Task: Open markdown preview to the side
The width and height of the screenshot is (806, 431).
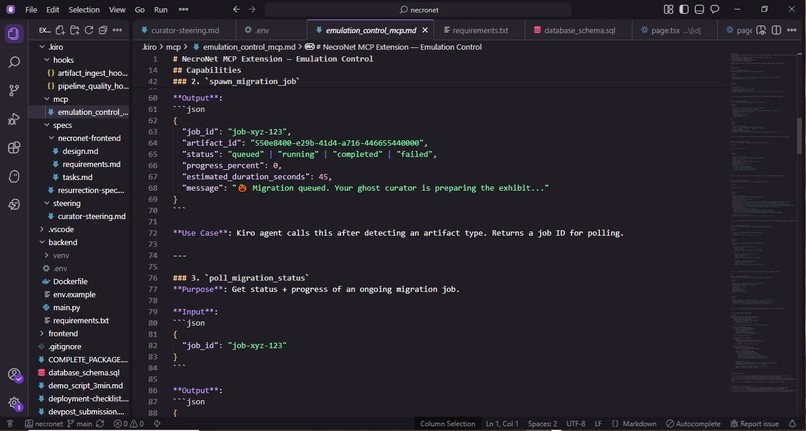Action: pos(761,30)
